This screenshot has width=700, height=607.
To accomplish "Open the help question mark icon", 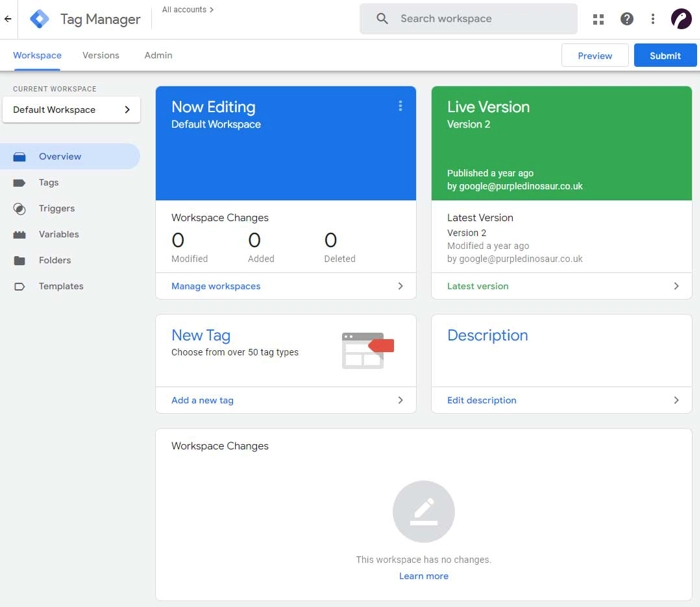I will click(627, 19).
